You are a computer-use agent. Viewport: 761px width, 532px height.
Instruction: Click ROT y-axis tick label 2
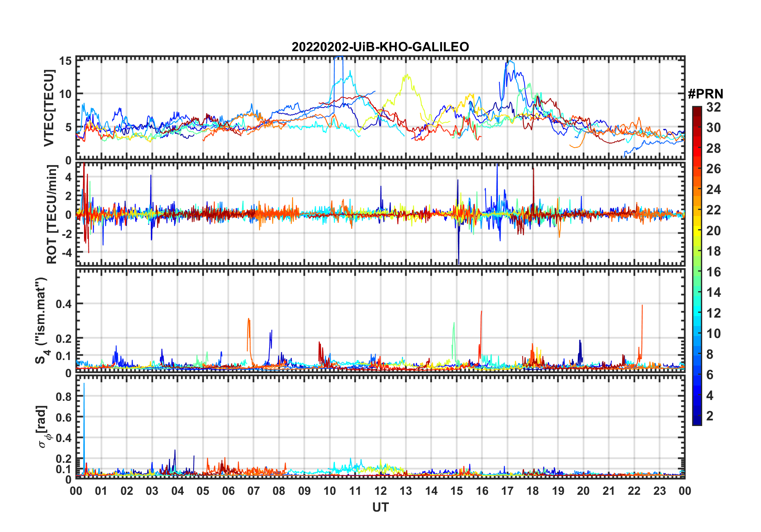click(69, 196)
